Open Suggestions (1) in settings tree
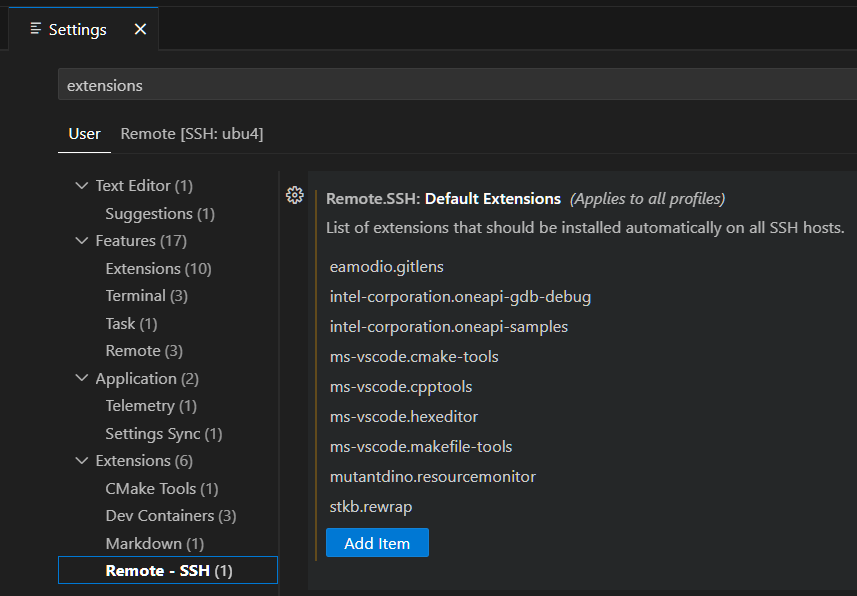Image resolution: width=857 pixels, height=596 pixels. pos(160,214)
